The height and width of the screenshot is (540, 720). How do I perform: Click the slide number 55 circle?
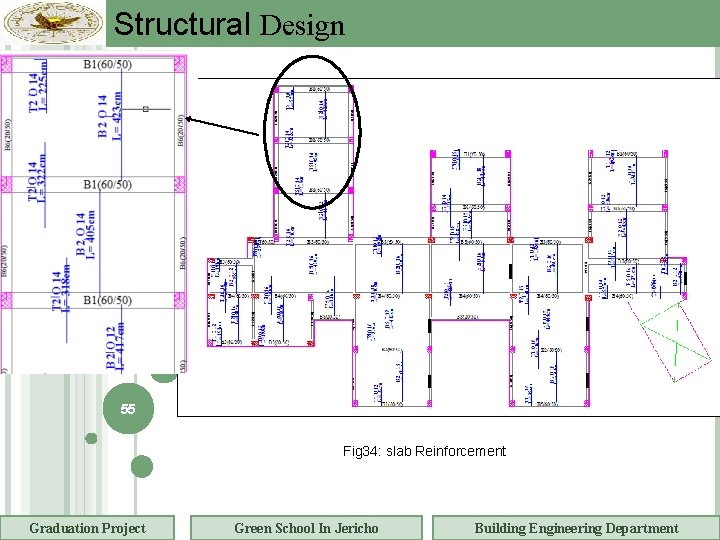point(128,408)
